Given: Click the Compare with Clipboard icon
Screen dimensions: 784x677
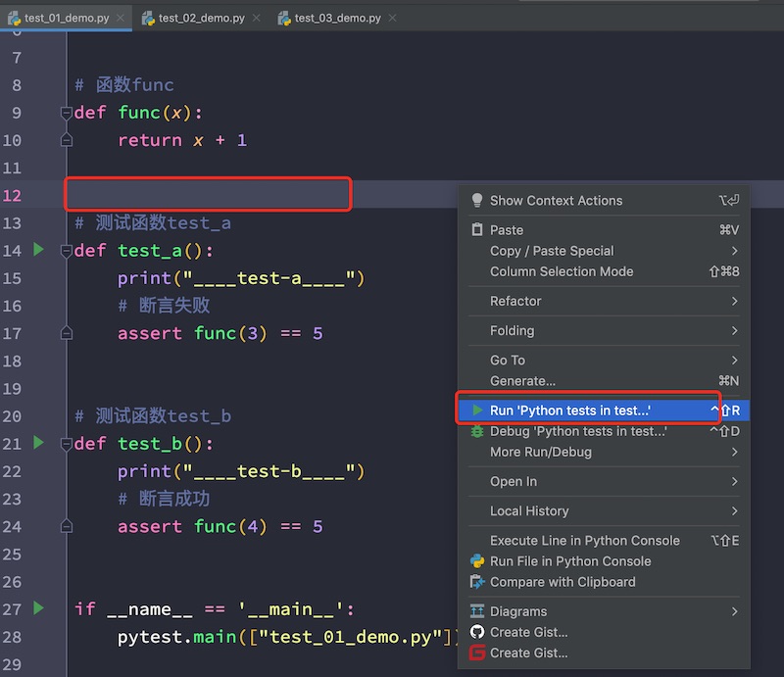Looking at the screenshot, I should point(477,582).
